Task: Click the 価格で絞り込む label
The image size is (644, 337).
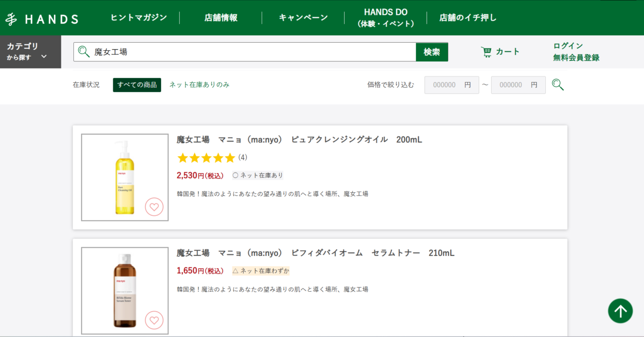Action: (x=391, y=85)
